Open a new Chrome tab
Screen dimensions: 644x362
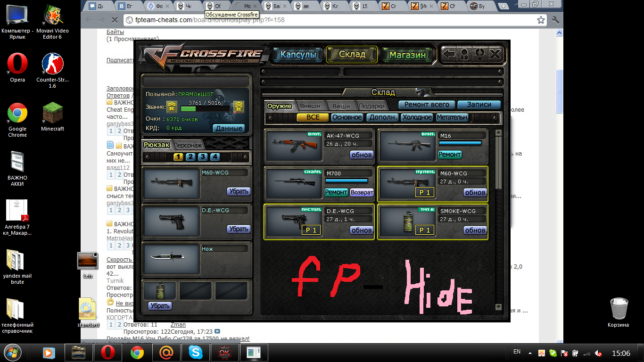coord(504,6)
